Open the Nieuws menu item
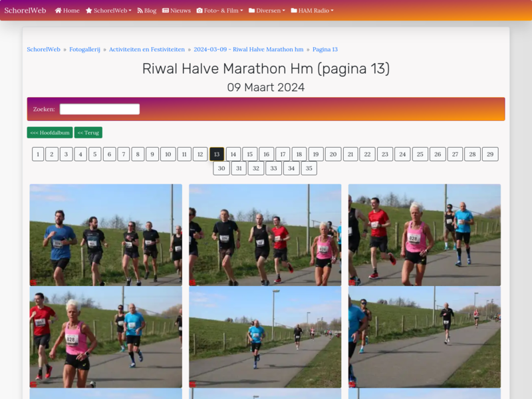The image size is (532, 399). coord(176,11)
